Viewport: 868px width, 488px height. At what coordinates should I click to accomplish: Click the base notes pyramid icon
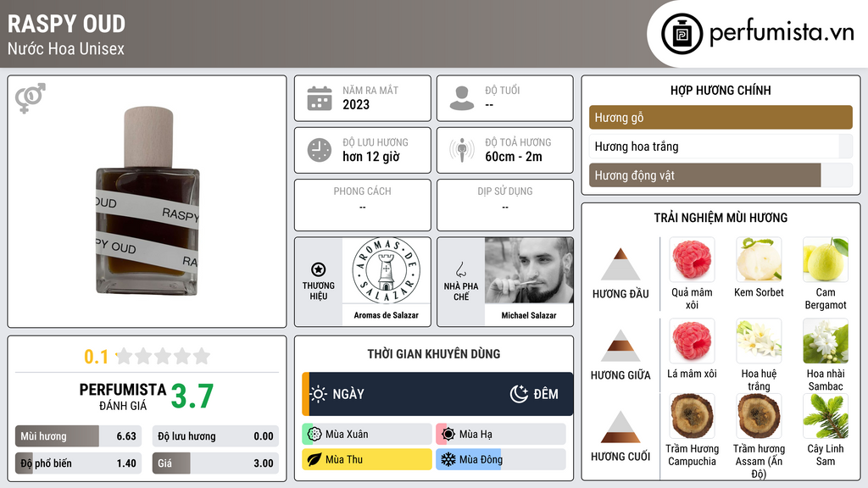click(620, 427)
